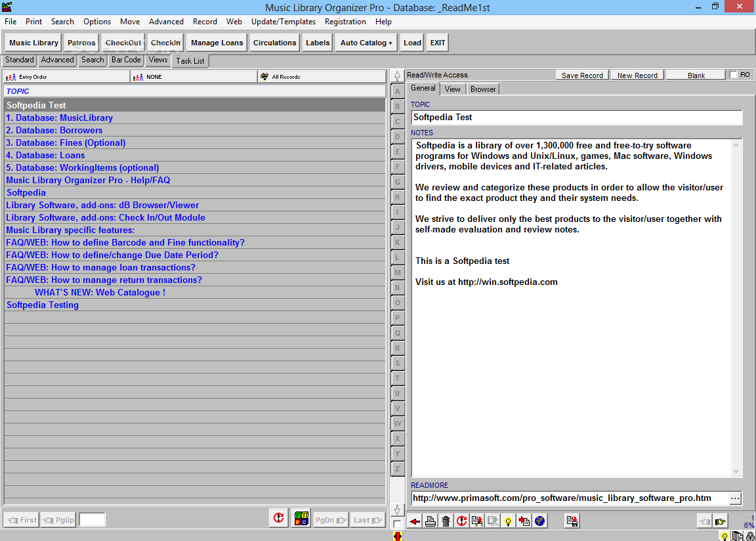Click the Entry Order sort selector
This screenshot has width=756, height=541.
(x=67, y=77)
